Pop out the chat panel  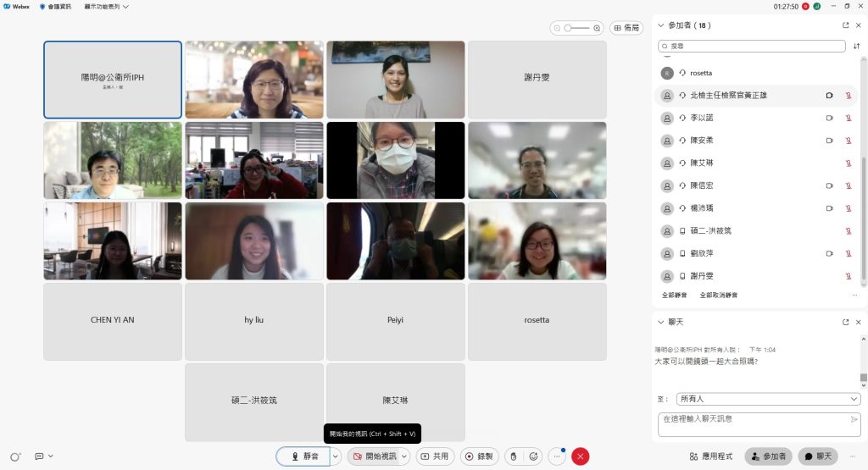tap(845, 323)
